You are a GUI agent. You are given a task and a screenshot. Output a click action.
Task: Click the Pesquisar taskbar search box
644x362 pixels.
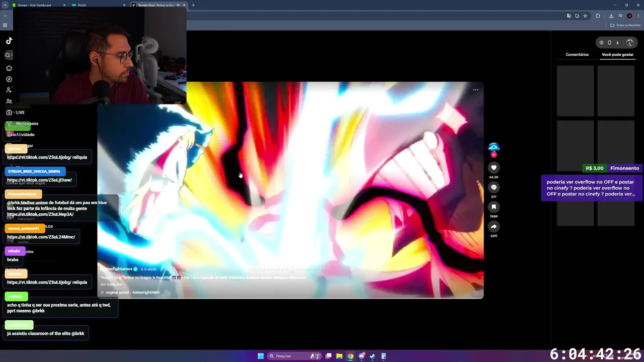click(294, 356)
